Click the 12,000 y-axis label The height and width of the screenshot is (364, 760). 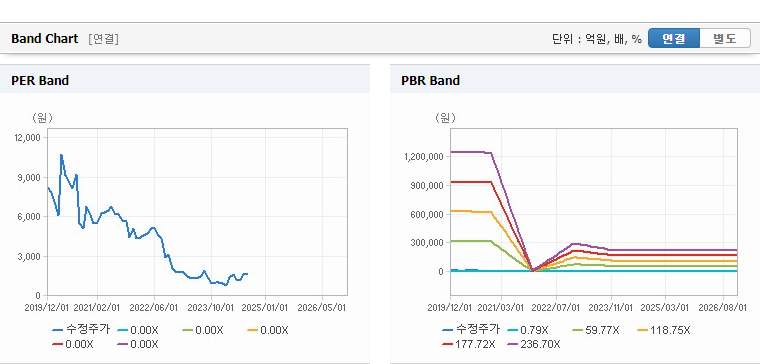pos(29,138)
